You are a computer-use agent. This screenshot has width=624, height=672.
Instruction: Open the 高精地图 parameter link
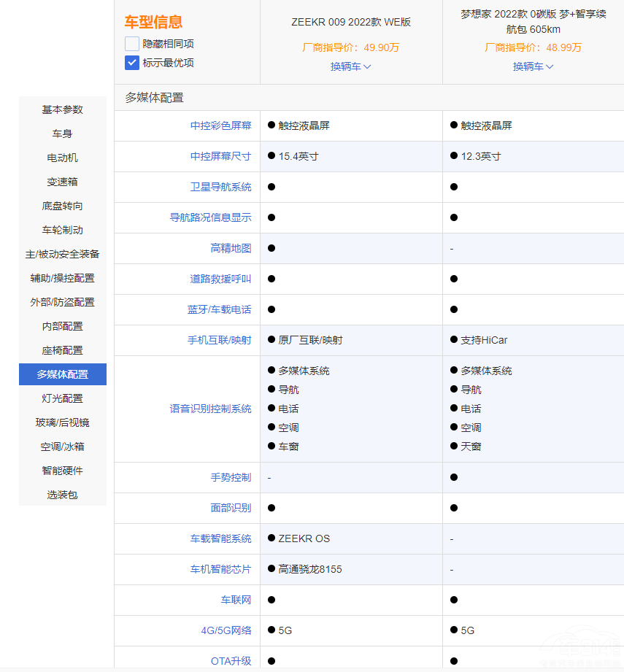point(231,248)
